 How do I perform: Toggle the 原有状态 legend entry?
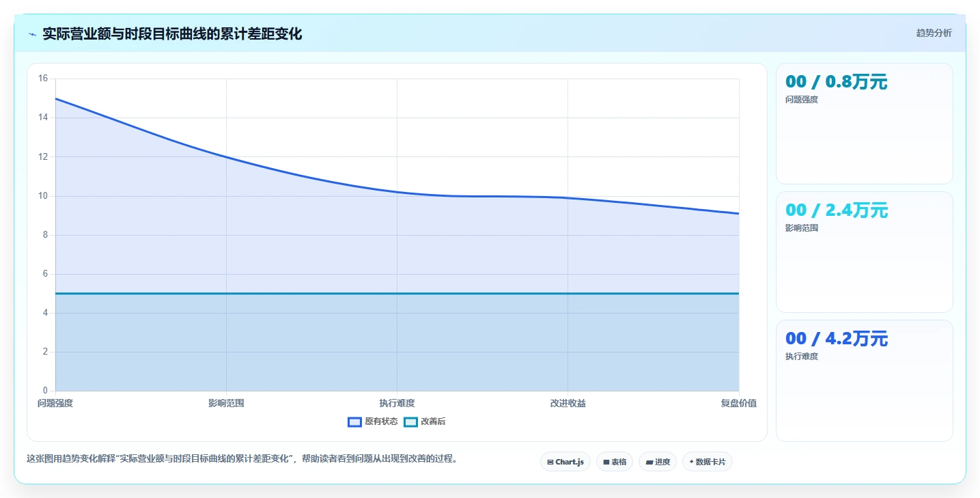pos(373,421)
